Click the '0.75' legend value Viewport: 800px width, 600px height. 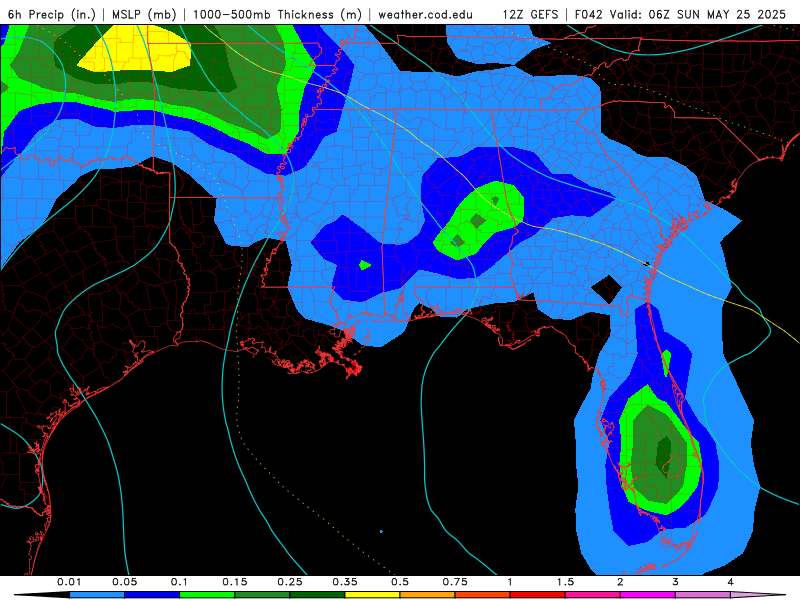(x=455, y=582)
